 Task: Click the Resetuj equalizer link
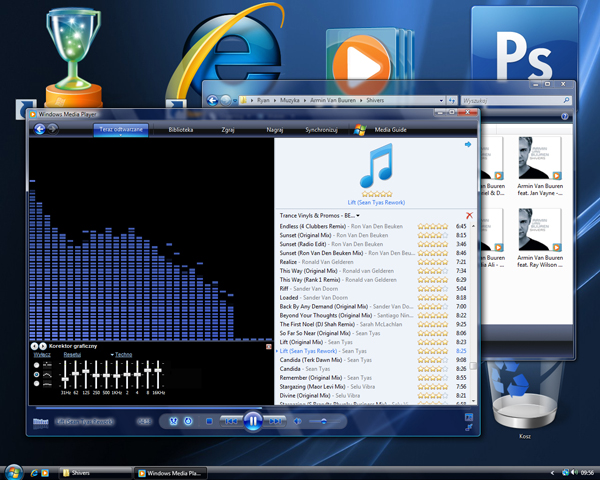(72, 354)
